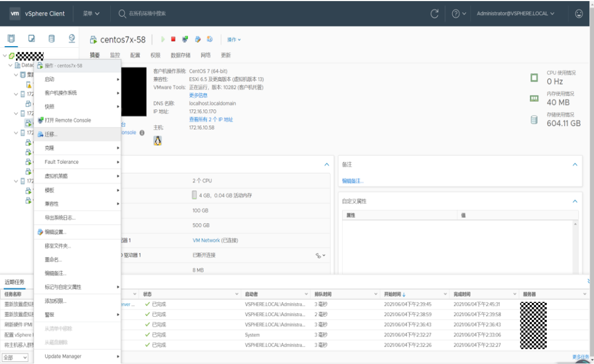Collapse the vCenter root tree node

(x=4, y=56)
